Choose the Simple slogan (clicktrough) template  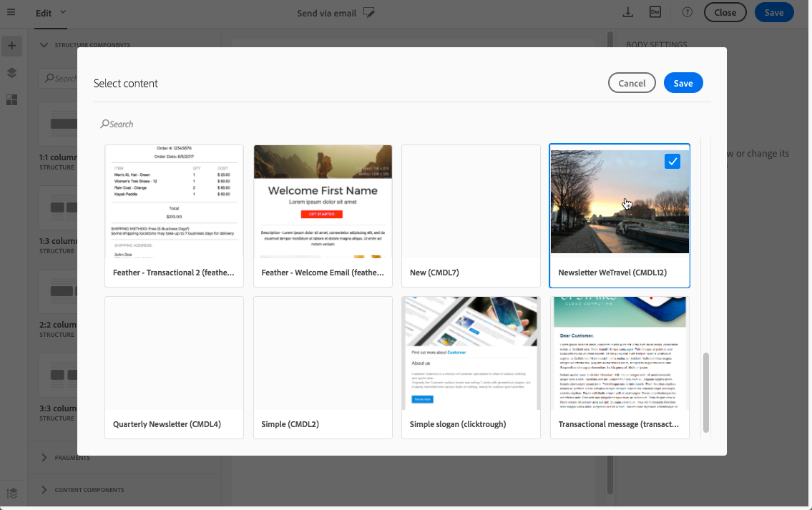point(471,368)
